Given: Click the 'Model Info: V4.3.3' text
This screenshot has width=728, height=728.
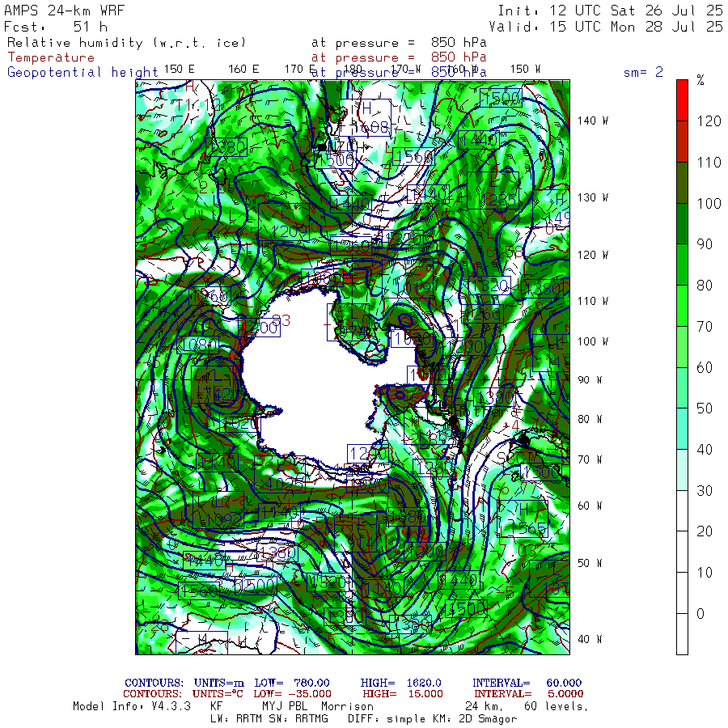Looking at the screenshot, I should (132, 706).
